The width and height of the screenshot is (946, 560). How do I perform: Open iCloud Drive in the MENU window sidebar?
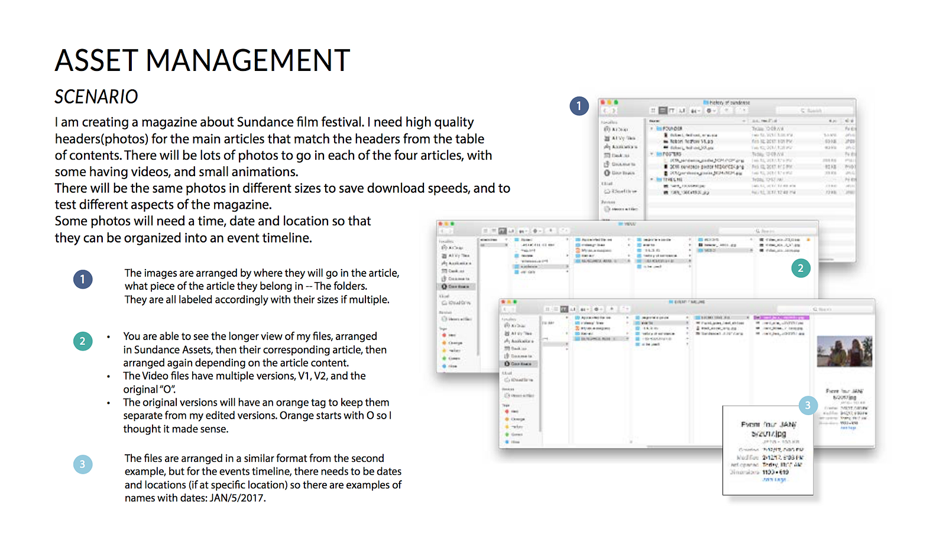[456, 302]
